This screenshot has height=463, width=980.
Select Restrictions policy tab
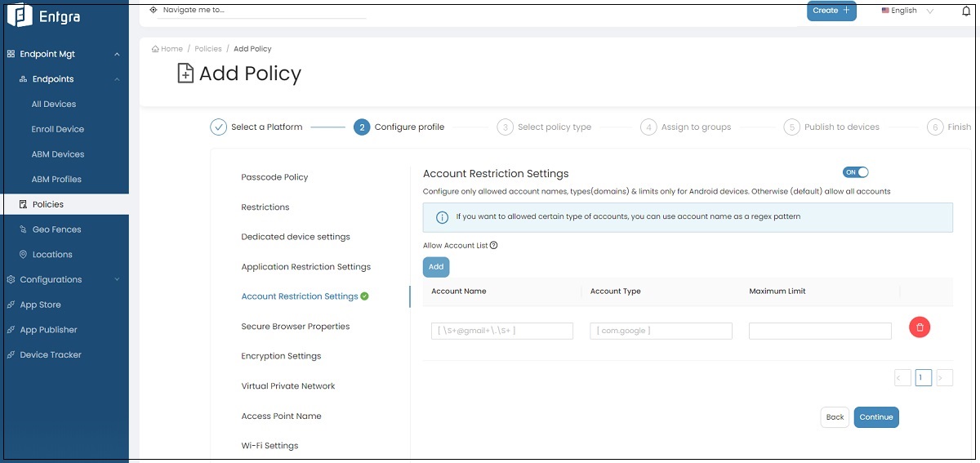[265, 207]
